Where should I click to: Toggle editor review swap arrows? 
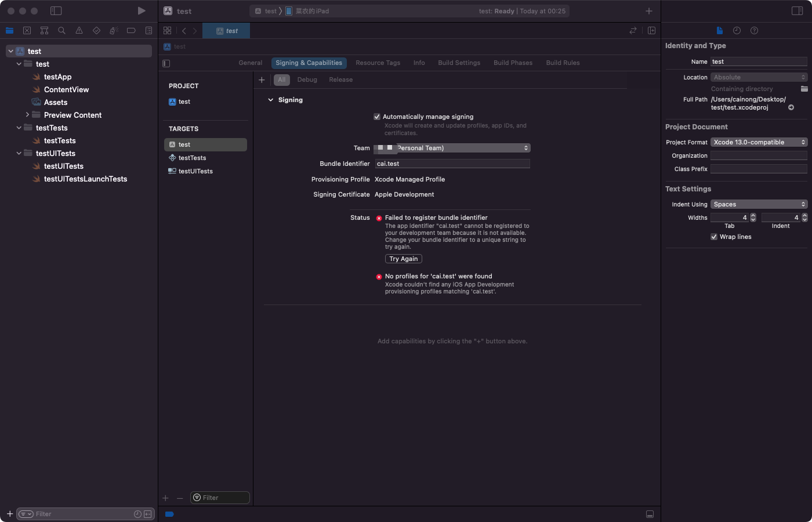(633, 31)
